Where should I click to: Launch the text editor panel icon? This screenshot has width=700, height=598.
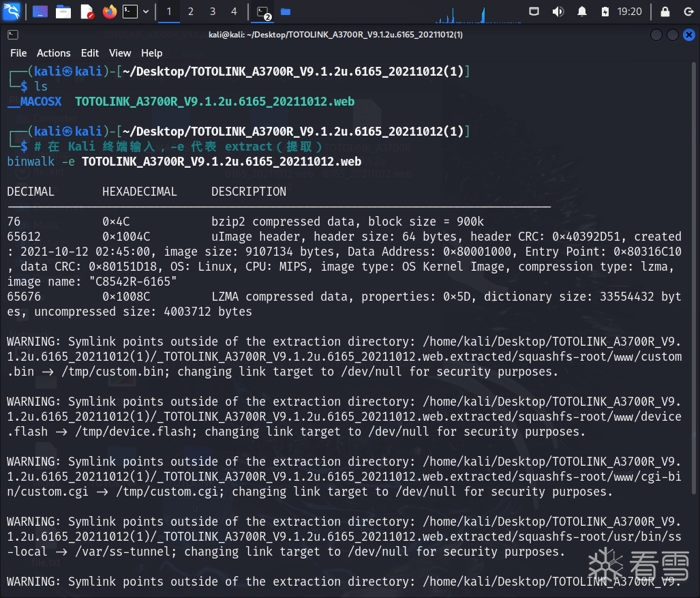(87, 12)
